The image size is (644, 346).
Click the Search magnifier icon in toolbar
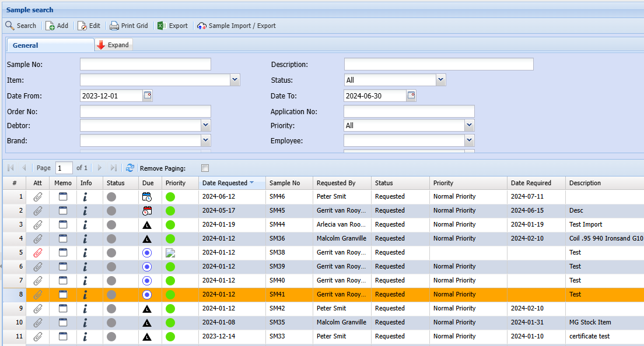click(x=10, y=26)
